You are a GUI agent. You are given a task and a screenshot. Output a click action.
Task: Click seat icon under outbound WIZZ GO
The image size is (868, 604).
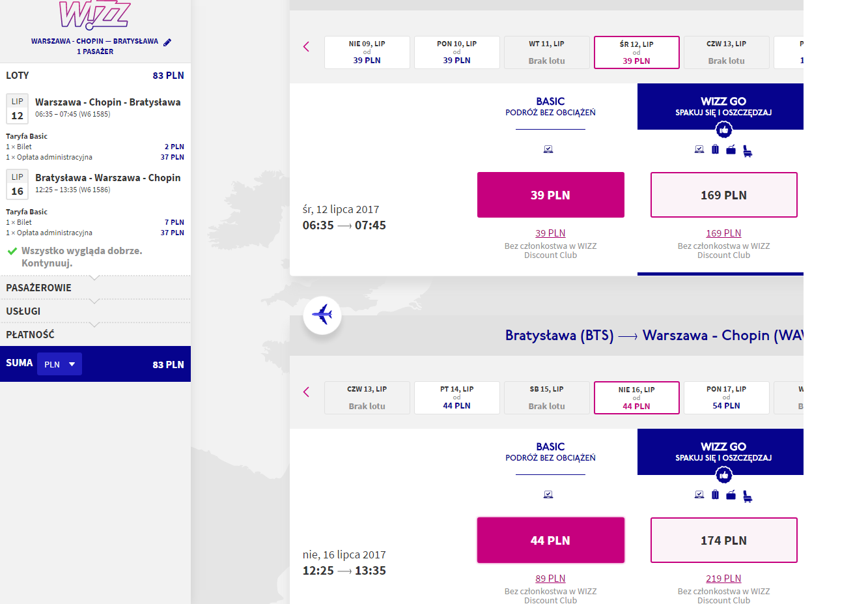(748, 151)
